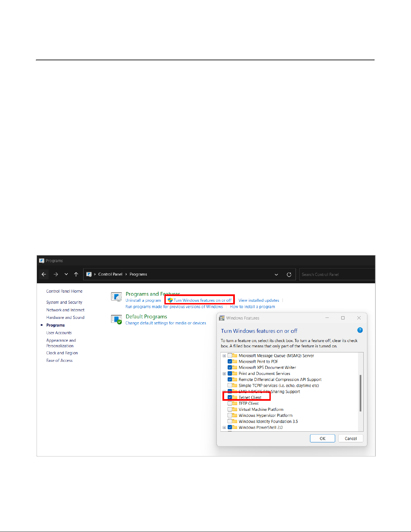Click the Windows Features title bar icon

pos(222,318)
